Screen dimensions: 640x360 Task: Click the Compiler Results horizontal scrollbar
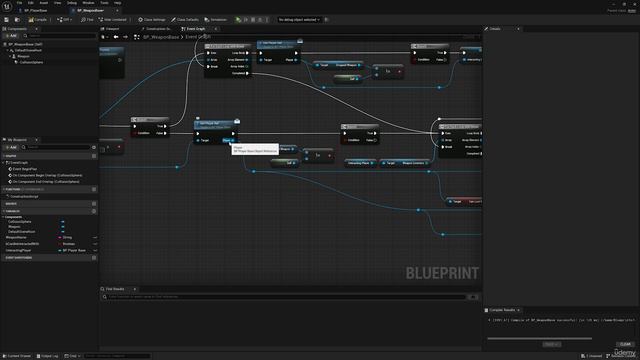(539, 338)
